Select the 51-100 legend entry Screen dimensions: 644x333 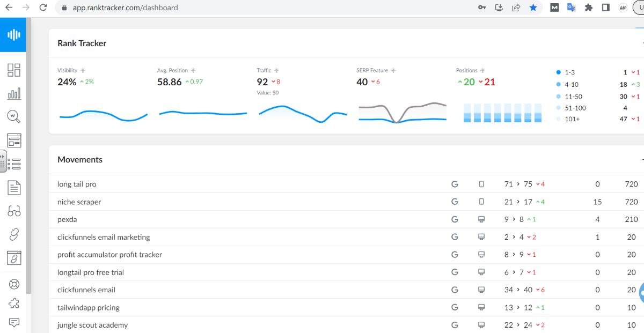571,108
